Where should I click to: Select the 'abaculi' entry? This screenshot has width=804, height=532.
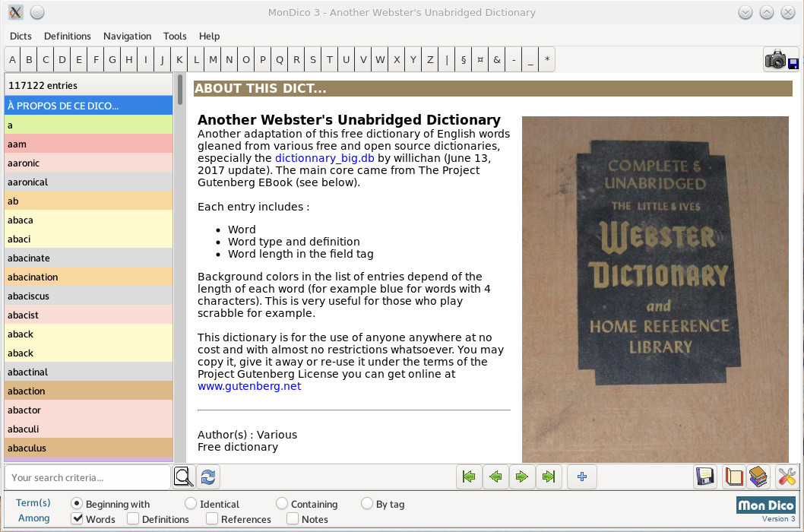[89, 429]
